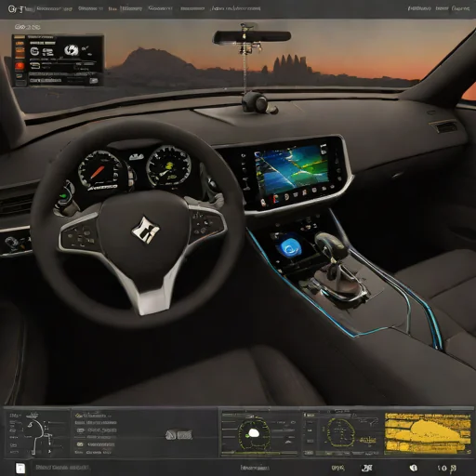Click the left speedometer gauge with orange needle
This screenshot has height=476, width=476.
coord(99,171)
